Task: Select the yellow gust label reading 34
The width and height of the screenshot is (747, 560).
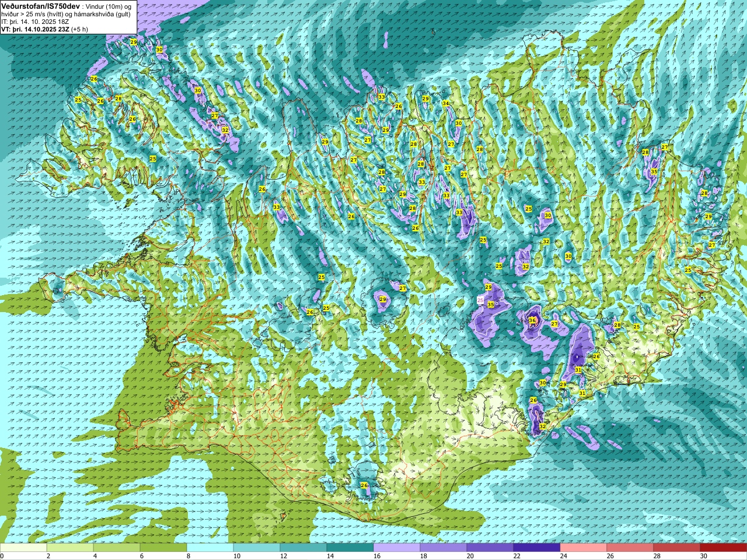Action: coord(446,104)
